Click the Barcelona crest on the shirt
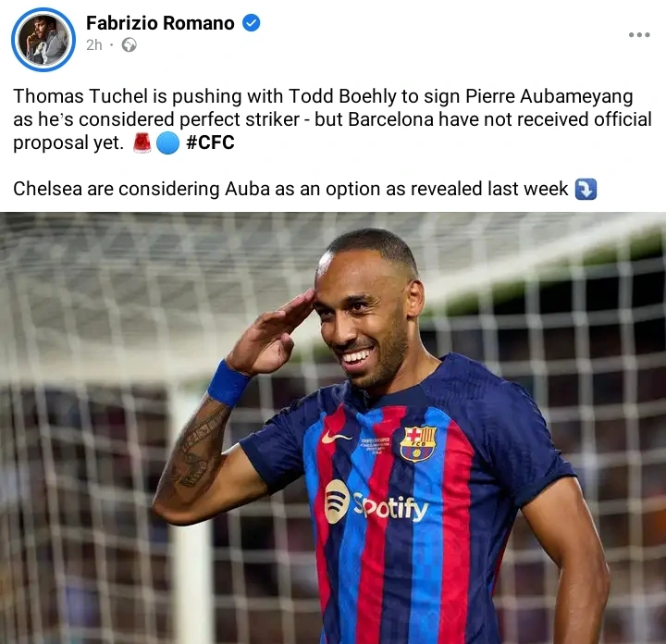Screen dimensions: 666x644 [x=418, y=444]
